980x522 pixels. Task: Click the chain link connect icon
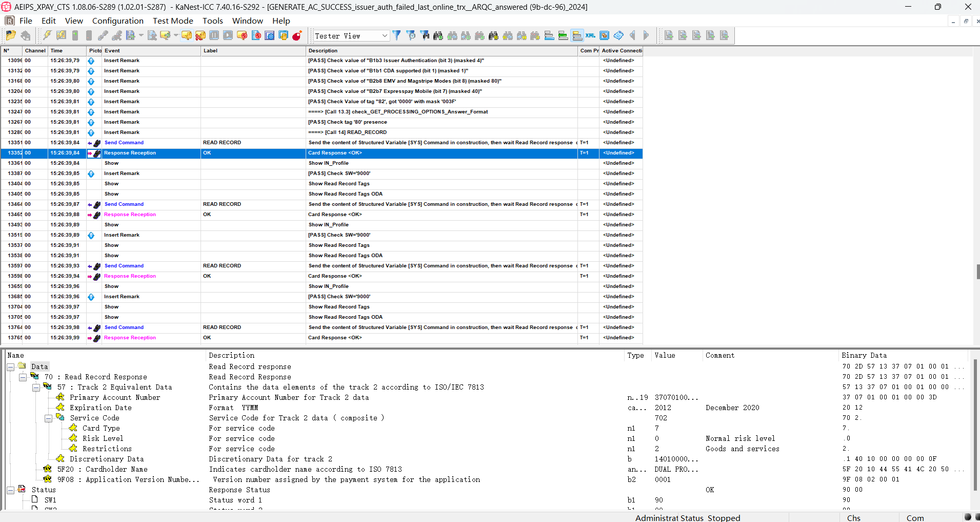coord(103,35)
